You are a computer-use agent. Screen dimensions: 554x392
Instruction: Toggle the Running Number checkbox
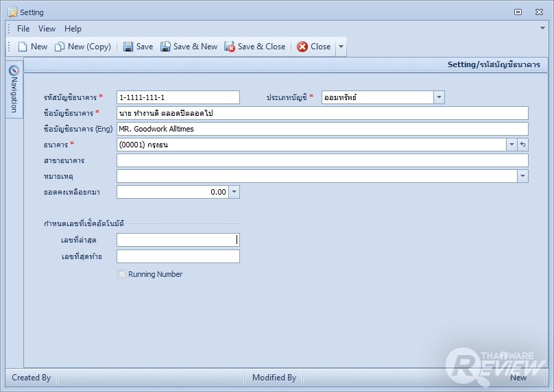[121, 274]
